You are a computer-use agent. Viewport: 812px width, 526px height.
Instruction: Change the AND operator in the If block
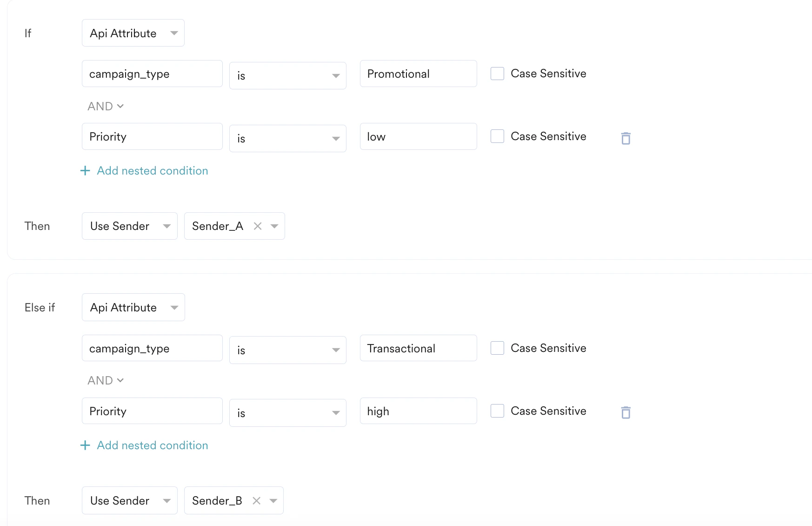106,106
